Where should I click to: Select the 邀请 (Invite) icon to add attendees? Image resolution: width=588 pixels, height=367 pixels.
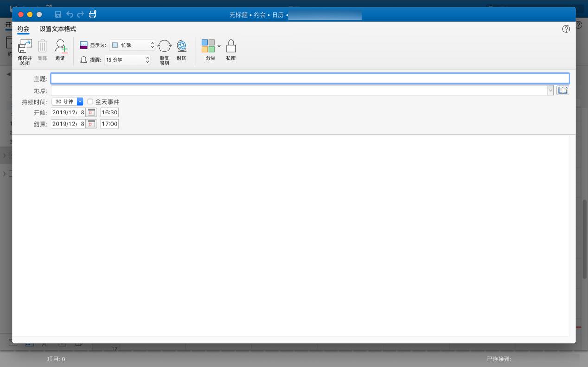pyautogui.click(x=60, y=49)
